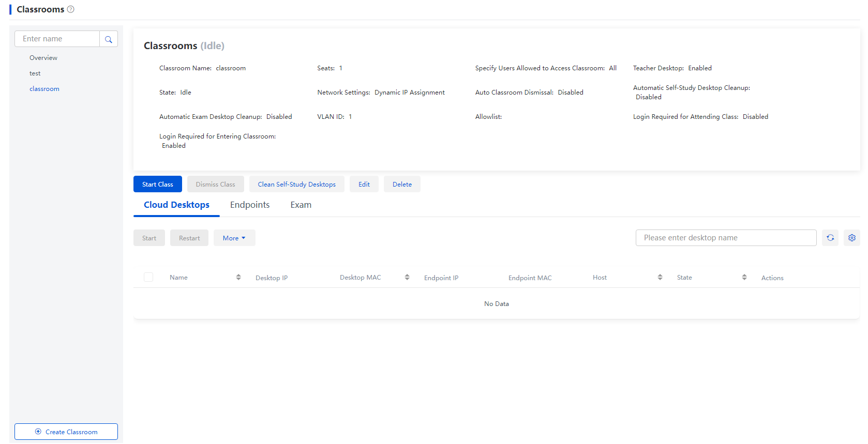Click the refresh icon beside desktop search
Viewport: 868px width, 444px height.
point(830,238)
